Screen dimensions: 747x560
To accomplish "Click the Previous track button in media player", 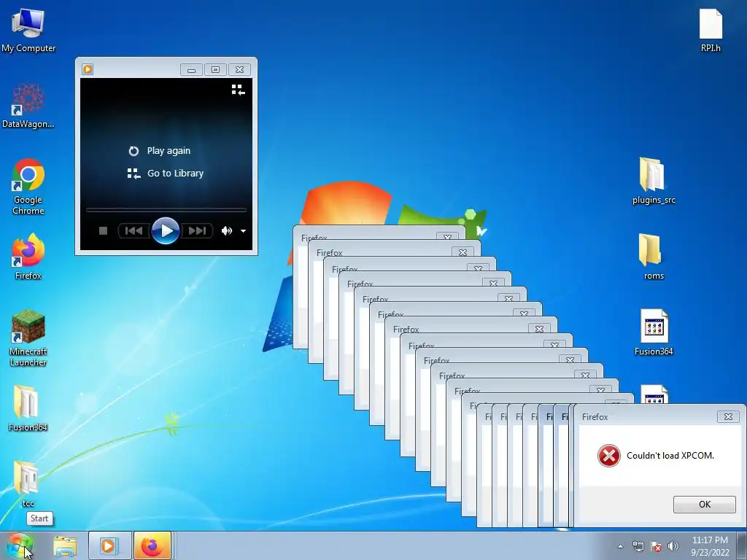I will [134, 231].
